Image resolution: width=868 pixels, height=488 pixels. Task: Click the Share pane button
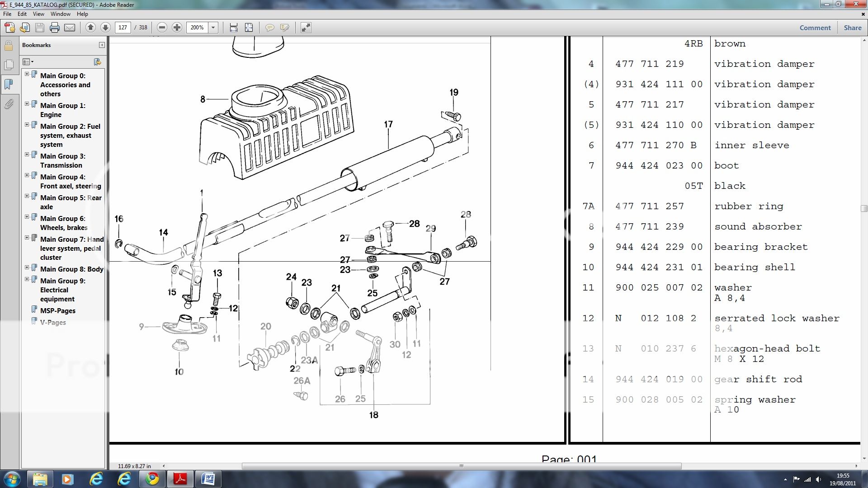tap(852, 28)
